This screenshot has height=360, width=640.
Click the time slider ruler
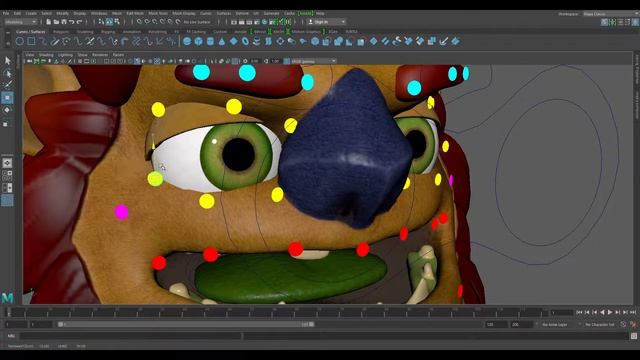(x=276, y=313)
